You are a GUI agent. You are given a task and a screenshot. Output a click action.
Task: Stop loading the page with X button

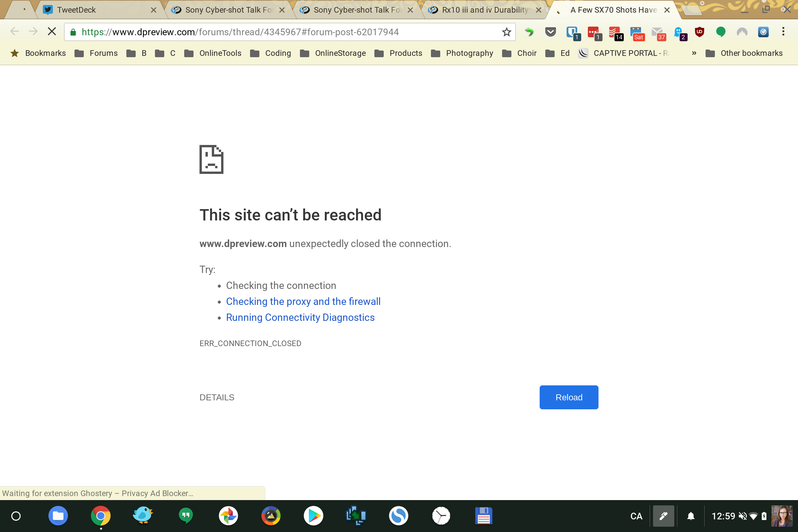coord(52,32)
